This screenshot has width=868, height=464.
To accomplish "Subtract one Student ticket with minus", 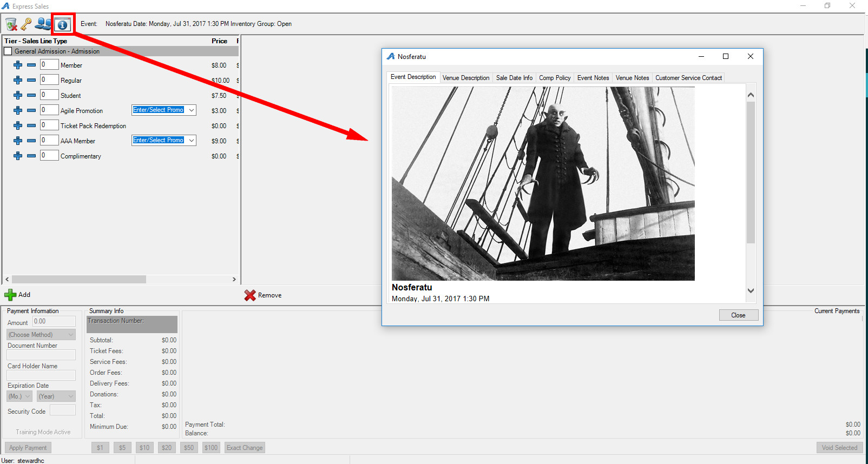I will (31, 95).
